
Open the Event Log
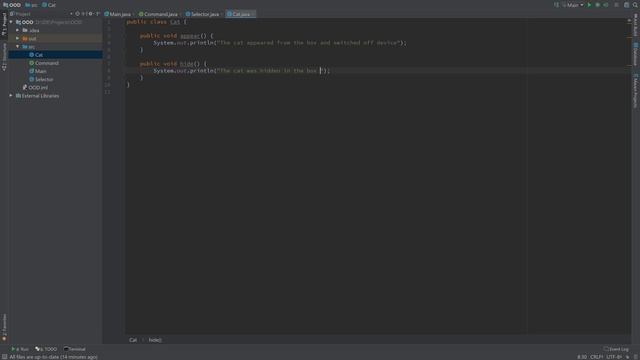click(616, 349)
